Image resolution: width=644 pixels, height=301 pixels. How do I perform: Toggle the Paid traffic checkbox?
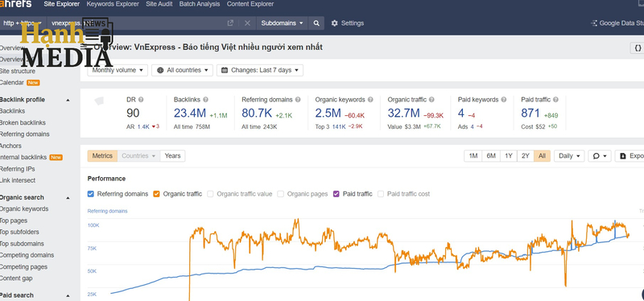tap(336, 194)
